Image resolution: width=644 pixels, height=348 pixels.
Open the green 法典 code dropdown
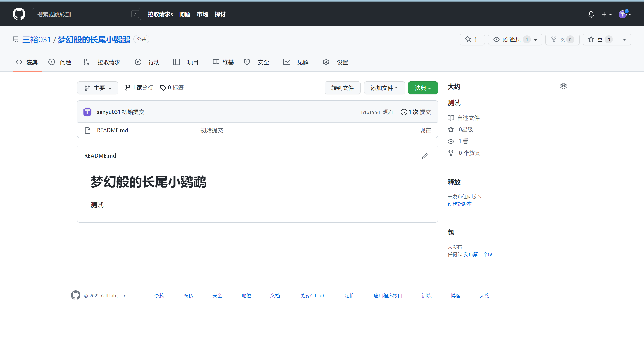point(423,88)
